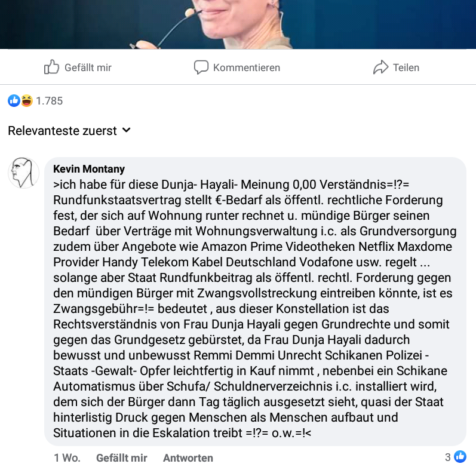Click the chevron next to "Relevanteste zuerst"
476x470 pixels.
[126, 130]
